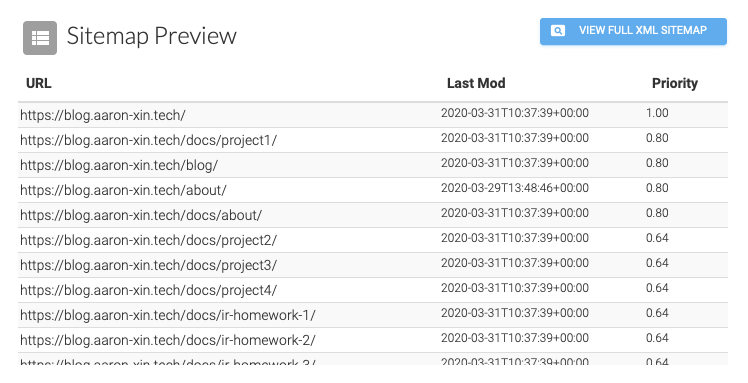The width and height of the screenshot is (748, 383).
Task: Click the URL column header
Action: pos(39,83)
